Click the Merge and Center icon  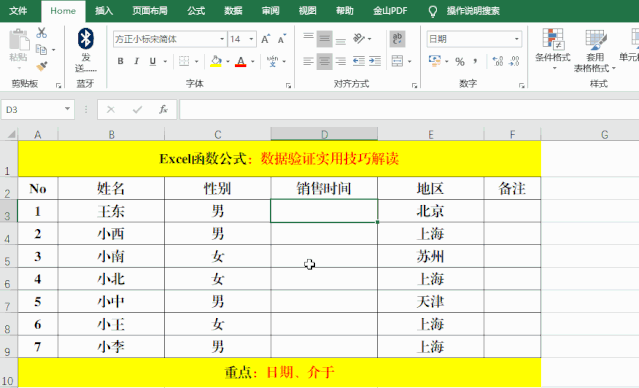tap(397, 61)
